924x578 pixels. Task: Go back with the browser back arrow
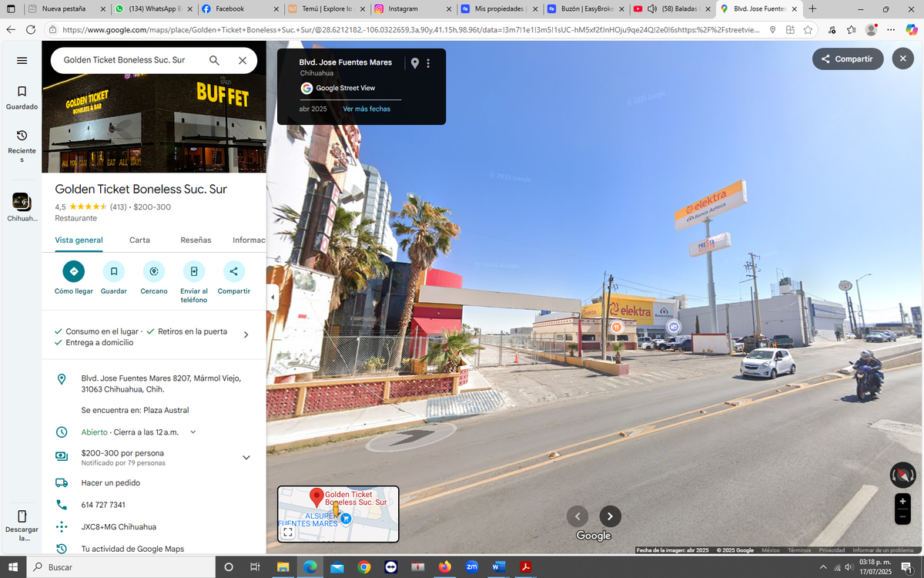pyautogui.click(x=10, y=29)
